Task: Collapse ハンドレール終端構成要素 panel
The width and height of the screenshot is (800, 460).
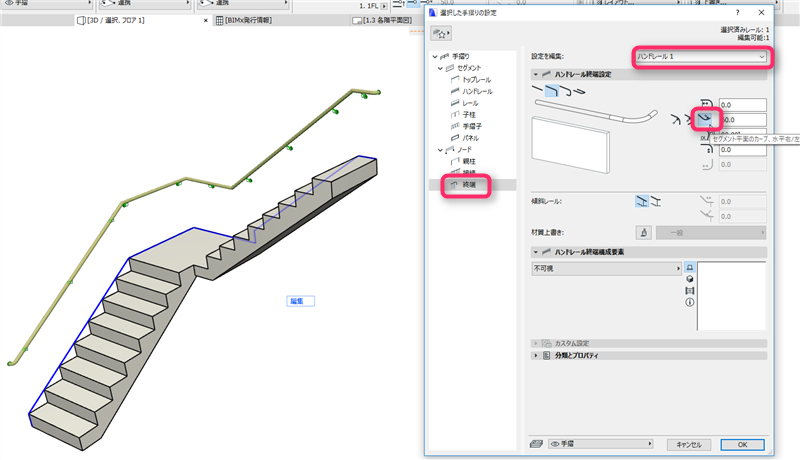Action: (536, 252)
